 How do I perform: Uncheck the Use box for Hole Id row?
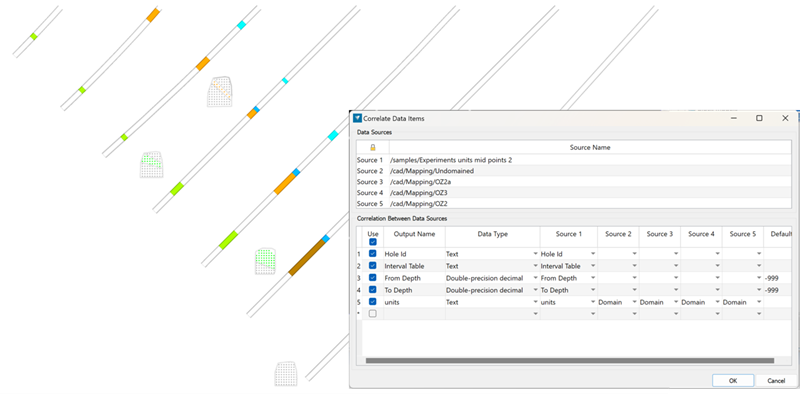pos(372,254)
